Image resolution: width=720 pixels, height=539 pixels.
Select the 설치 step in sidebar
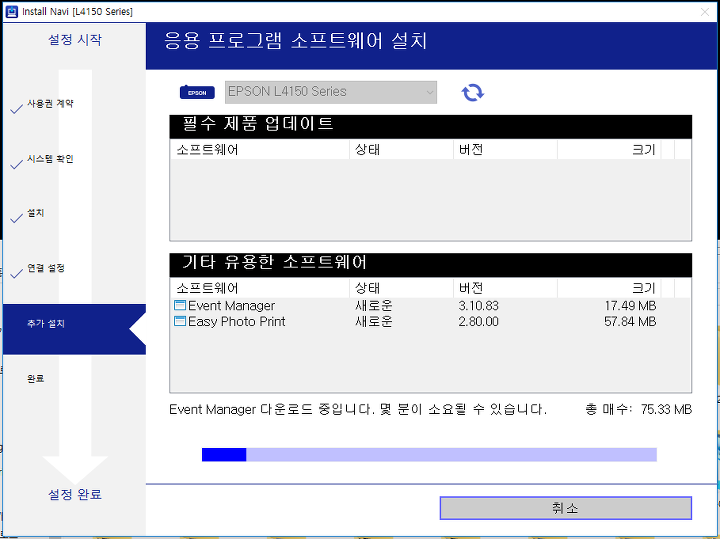click(35, 213)
